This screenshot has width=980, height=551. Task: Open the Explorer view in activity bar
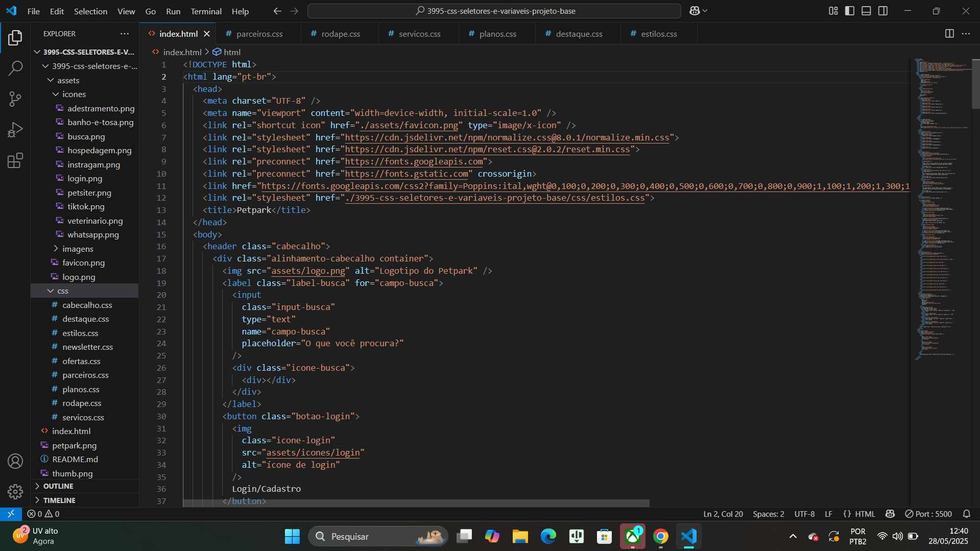click(15, 37)
